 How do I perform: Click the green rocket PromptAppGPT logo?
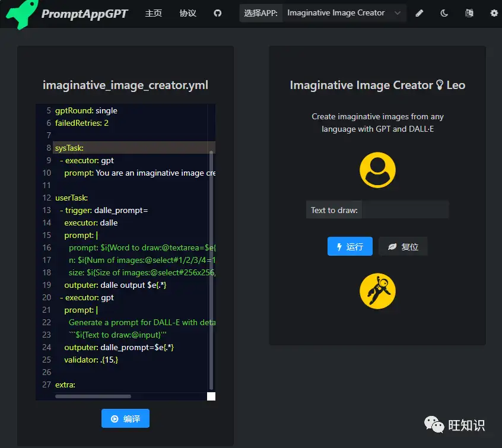pos(22,14)
